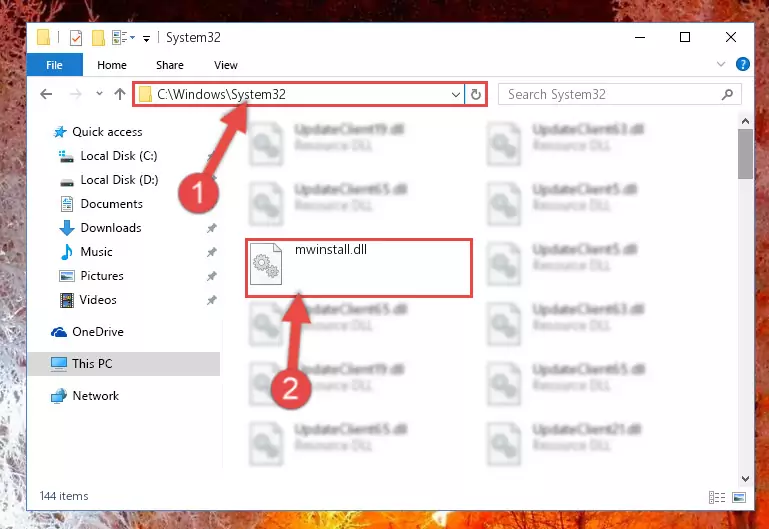The image size is (769, 529).
Task: Click the Pictures icon in sidebar
Action: (67, 276)
